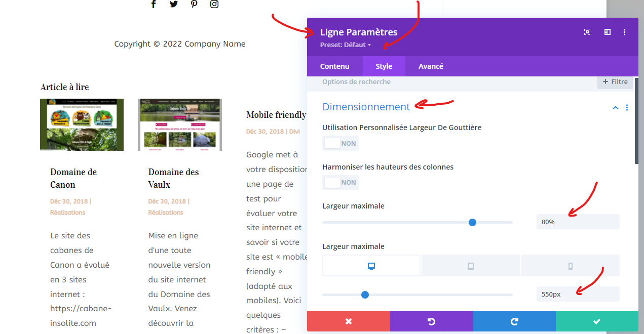
Task: Open the Avancé tab
Action: (431, 66)
